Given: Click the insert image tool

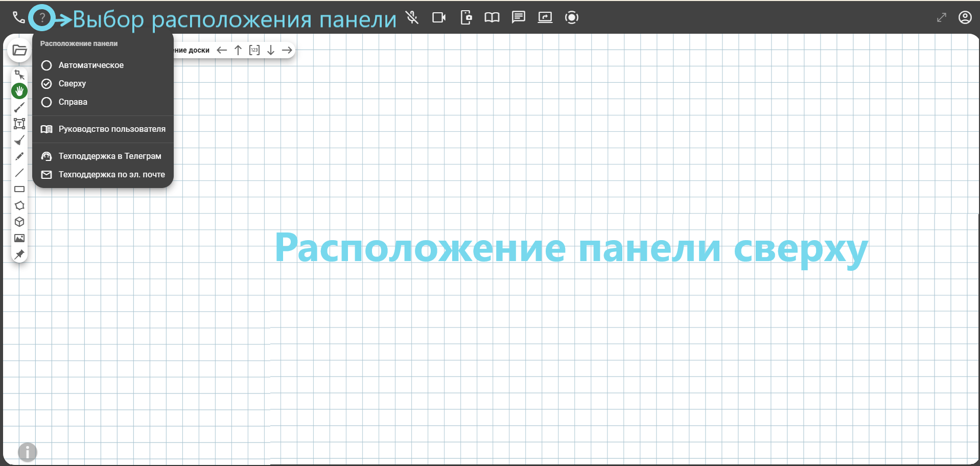Looking at the screenshot, I should point(19,238).
